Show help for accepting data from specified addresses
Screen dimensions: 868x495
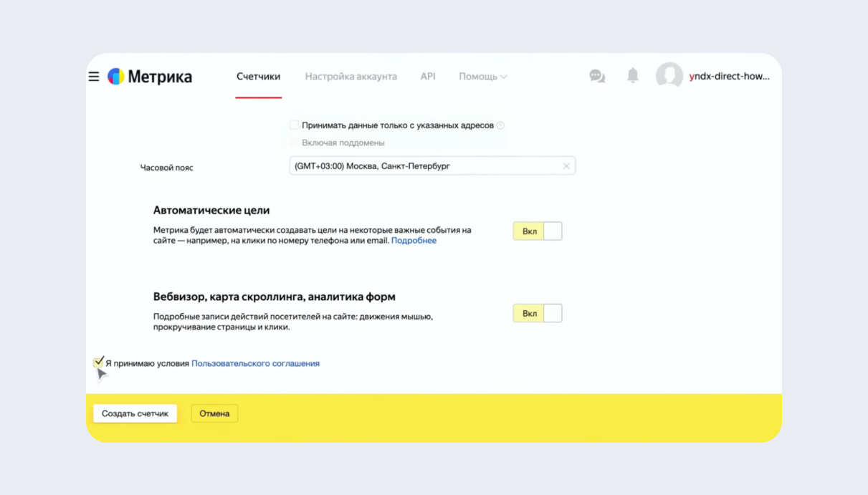(500, 125)
